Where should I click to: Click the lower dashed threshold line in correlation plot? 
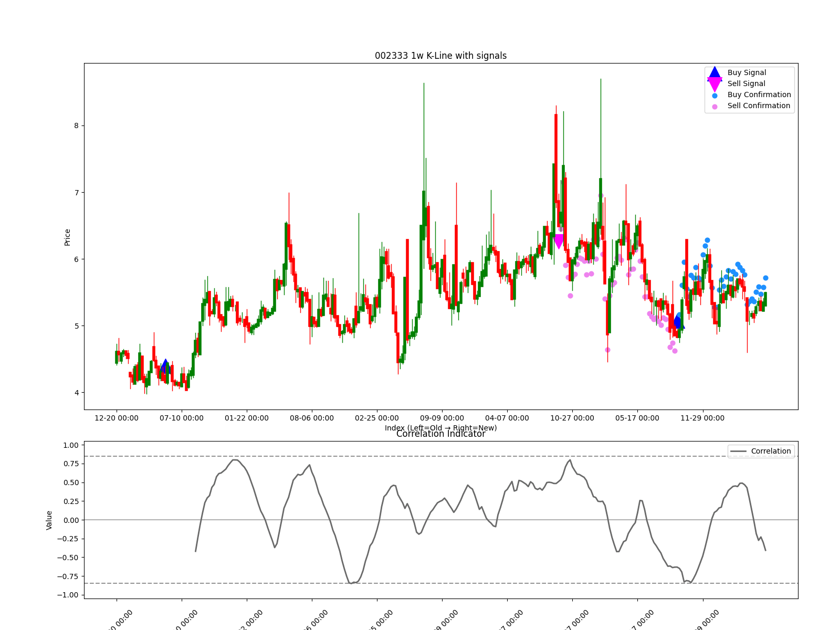[441, 583]
